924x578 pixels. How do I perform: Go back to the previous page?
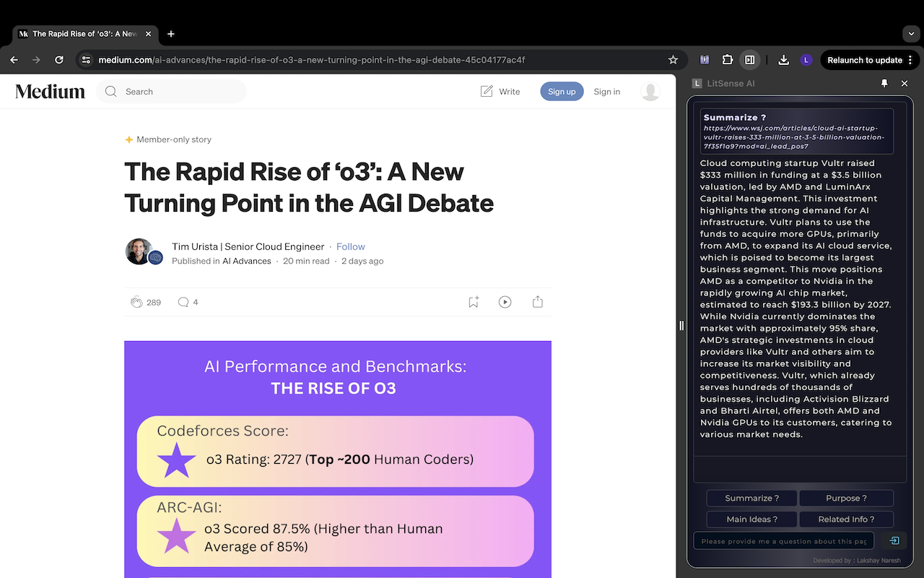(14, 60)
